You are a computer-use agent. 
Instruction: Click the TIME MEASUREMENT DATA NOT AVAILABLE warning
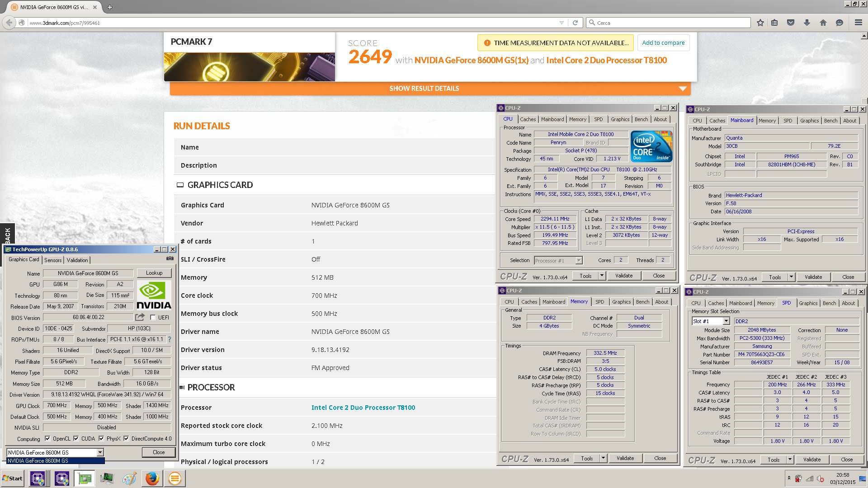(x=556, y=43)
